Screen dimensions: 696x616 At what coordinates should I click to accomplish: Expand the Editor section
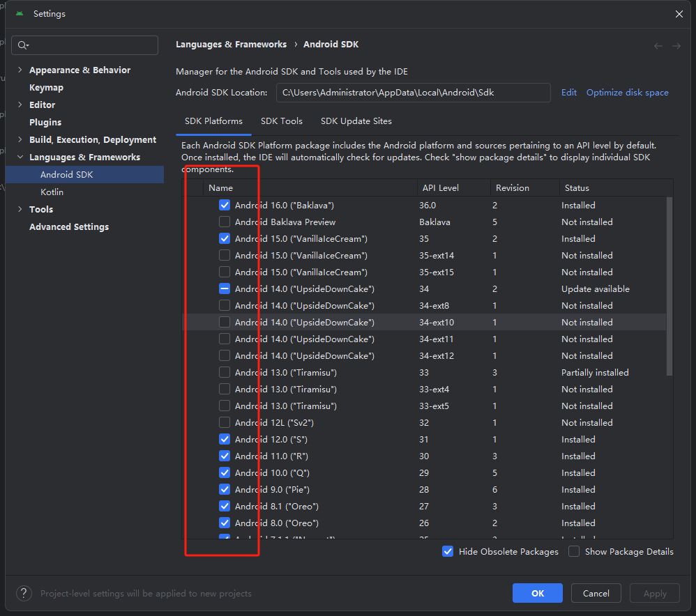pos(20,105)
